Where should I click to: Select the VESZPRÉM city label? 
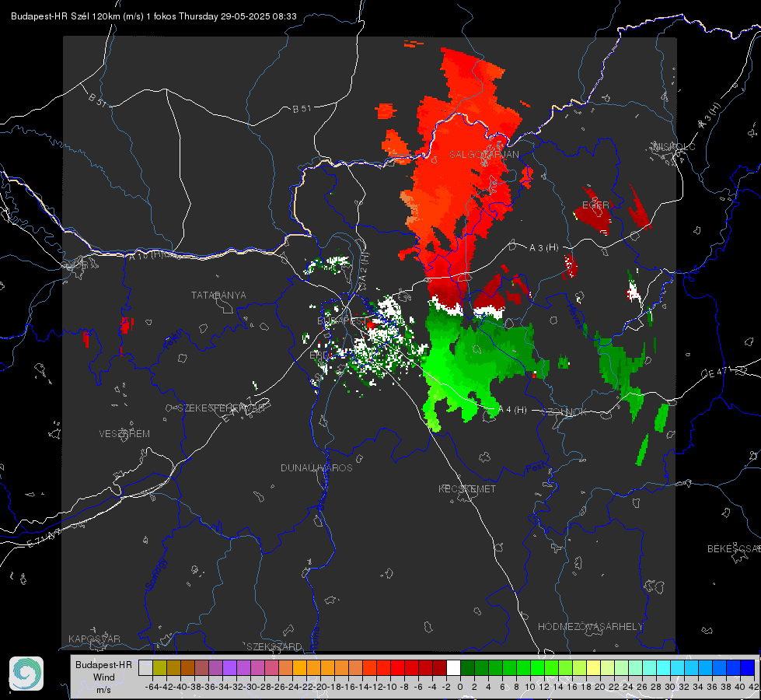coord(124,434)
